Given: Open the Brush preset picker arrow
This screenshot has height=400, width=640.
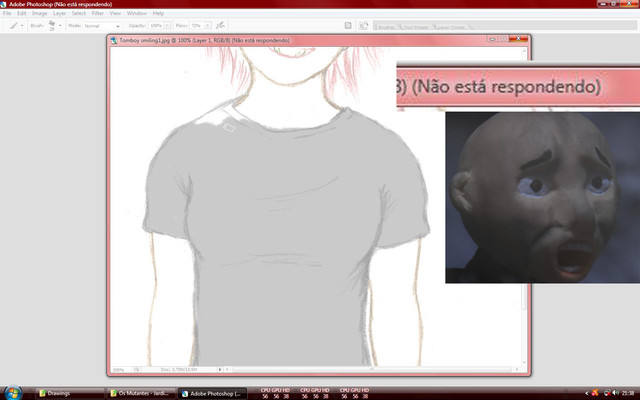Looking at the screenshot, I should [60, 25].
